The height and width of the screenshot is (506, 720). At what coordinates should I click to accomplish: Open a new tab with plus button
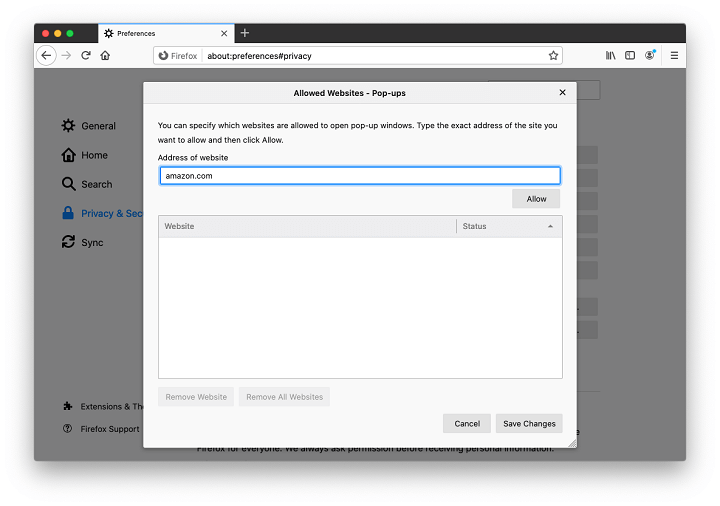coord(245,33)
